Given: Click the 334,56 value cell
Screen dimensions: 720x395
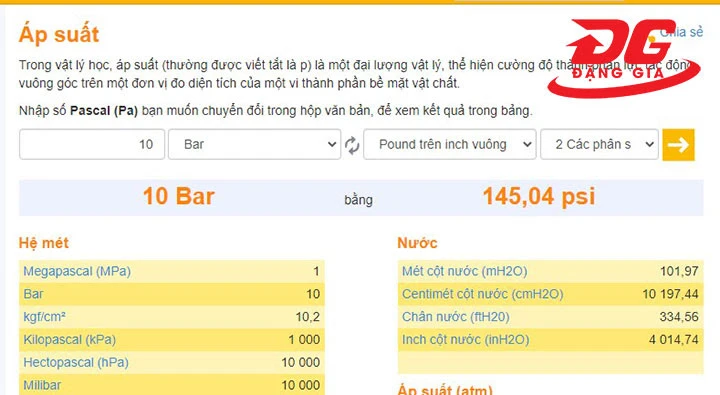Looking at the screenshot, I should pyautogui.click(x=679, y=317).
